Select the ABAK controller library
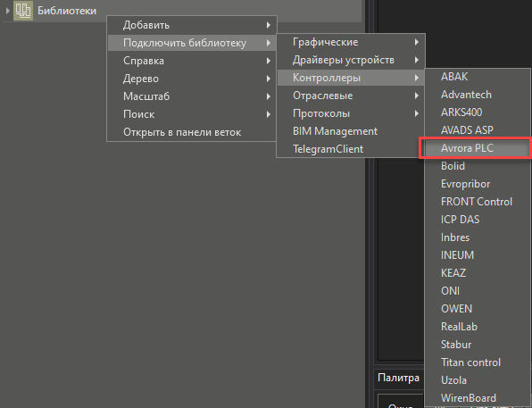532x408 pixels. coord(478,77)
